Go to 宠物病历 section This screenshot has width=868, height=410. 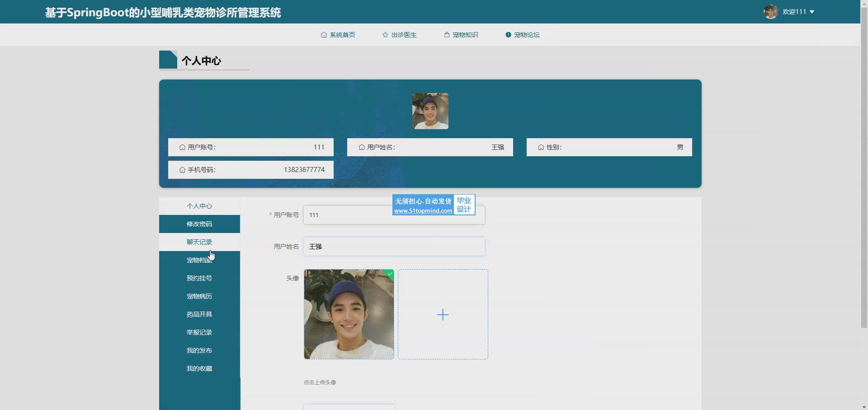pyautogui.click(x=199, y=296)
